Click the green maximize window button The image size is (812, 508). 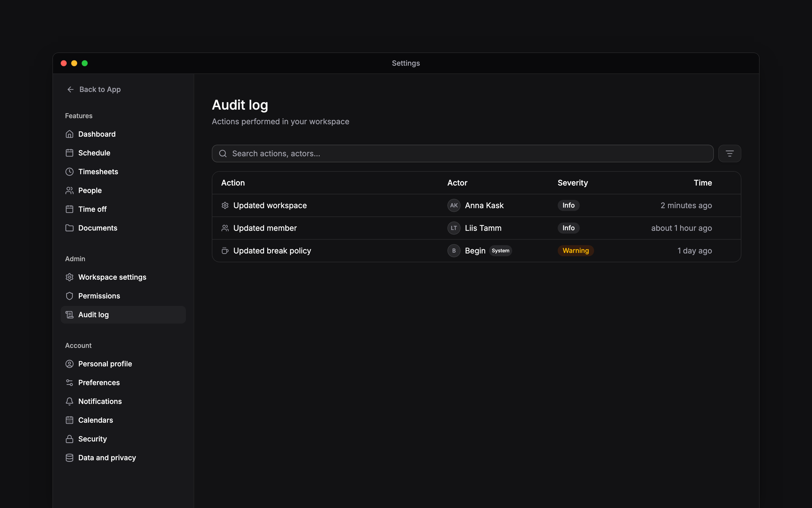85,63
